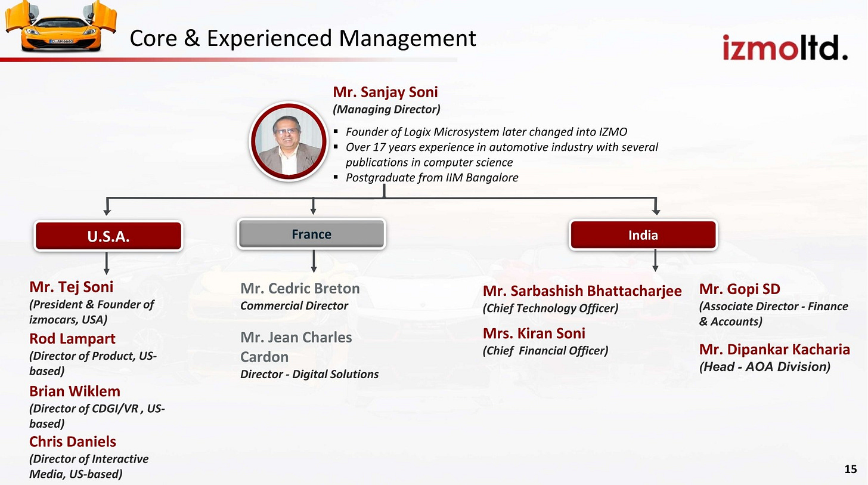Screen dimensions: 868x485
Task: Click Associate Director - Finance & Accounts text
Action: coord(773,314)
